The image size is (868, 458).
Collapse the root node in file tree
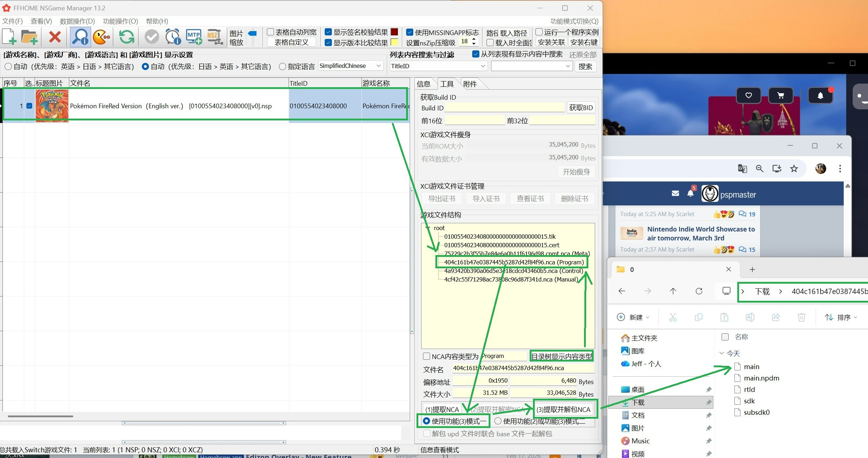(428, 228)
